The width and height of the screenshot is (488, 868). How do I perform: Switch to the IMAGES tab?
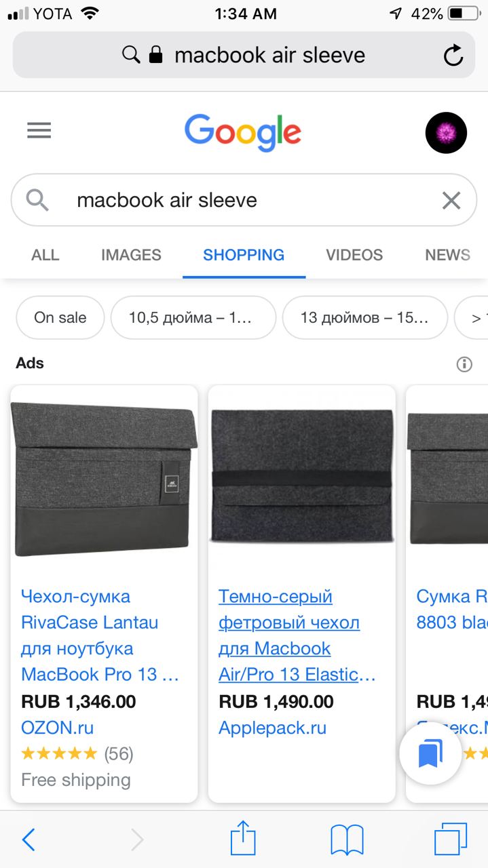pyautogui.click(x=131, y=255)
